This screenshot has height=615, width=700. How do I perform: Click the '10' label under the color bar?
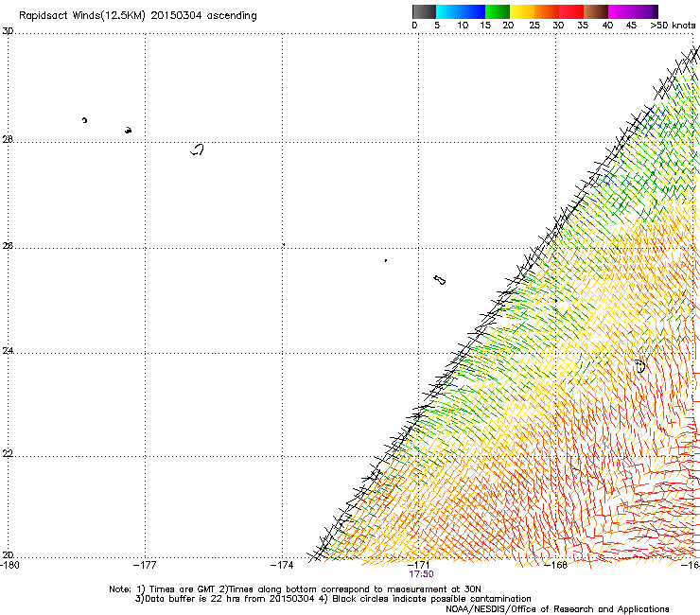point(463,26)
